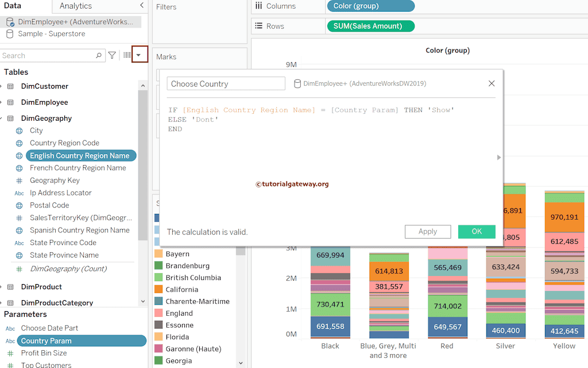Select Charente-Maritime in the legend
The height and width of the screenshot is (368, 588).
point(198,301)
